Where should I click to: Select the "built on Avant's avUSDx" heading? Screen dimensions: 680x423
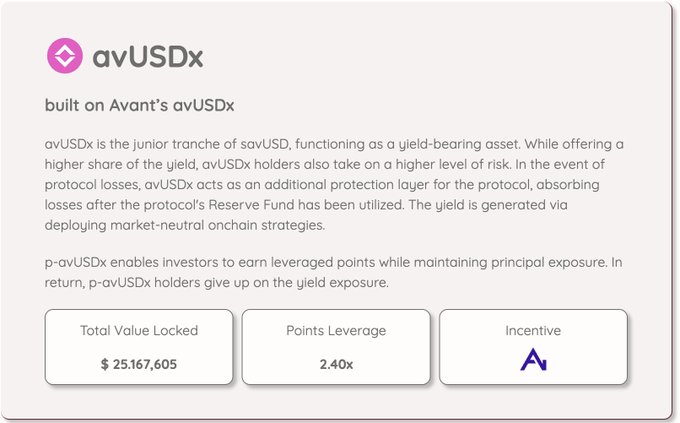tap(139, 105)
